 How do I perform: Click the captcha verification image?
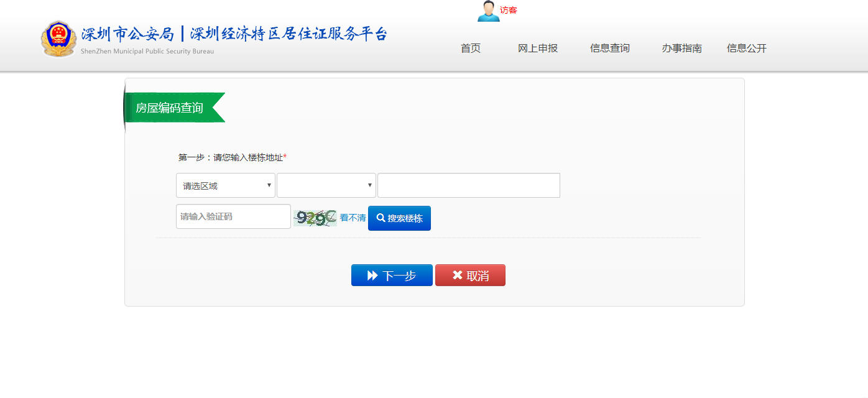(315, 218)
